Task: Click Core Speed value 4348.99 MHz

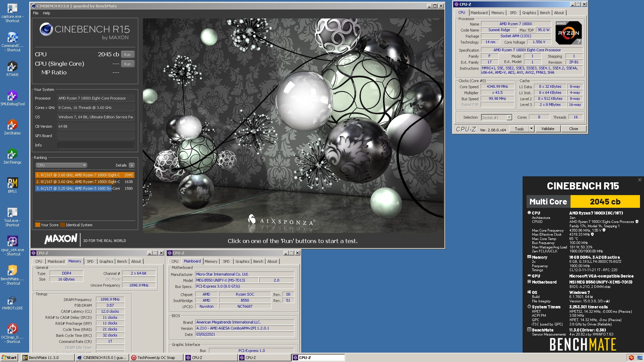Action: pyautogui.click(x=497, y=87)
